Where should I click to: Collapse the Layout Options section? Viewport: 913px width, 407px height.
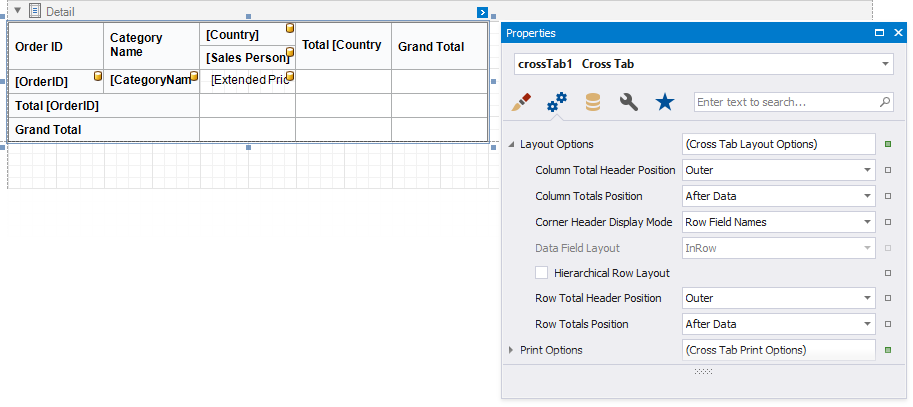[x=512, y=144]
